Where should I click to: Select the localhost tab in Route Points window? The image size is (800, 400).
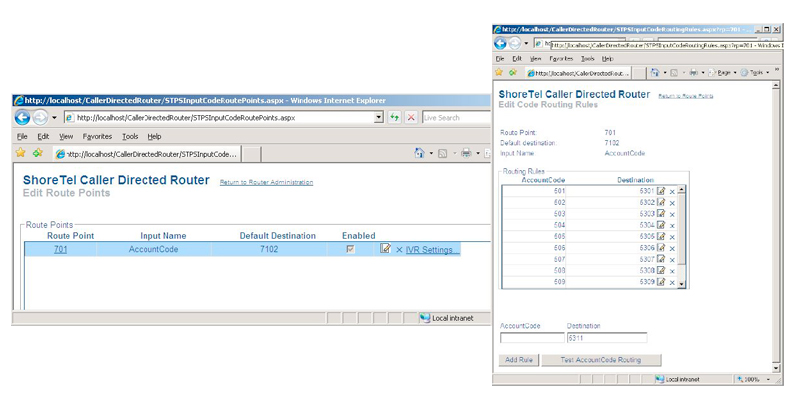[146, 153]
